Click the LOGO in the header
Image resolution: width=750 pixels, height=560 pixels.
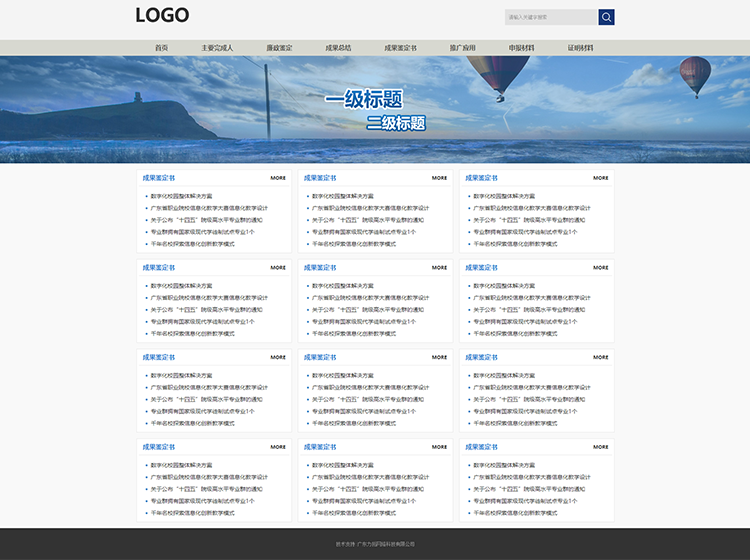coord(162,15)
